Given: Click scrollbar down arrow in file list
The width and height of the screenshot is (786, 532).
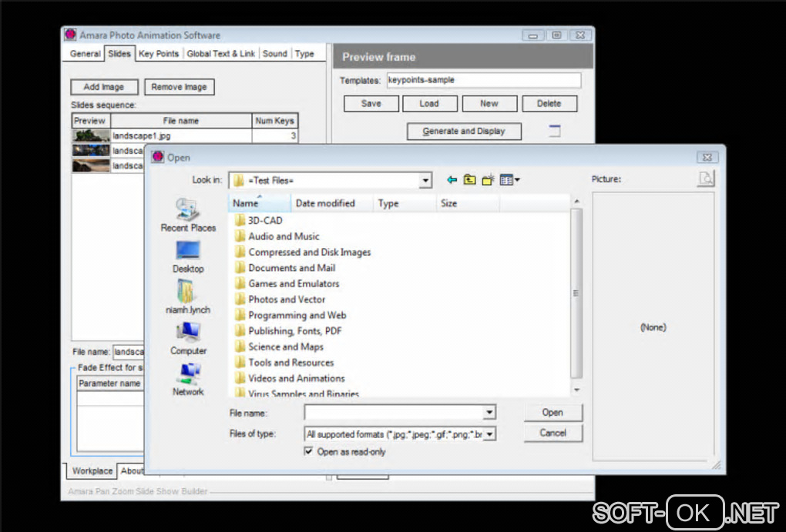Looking at the screenshot, I should pyautogui.click(x=577, y=390).
